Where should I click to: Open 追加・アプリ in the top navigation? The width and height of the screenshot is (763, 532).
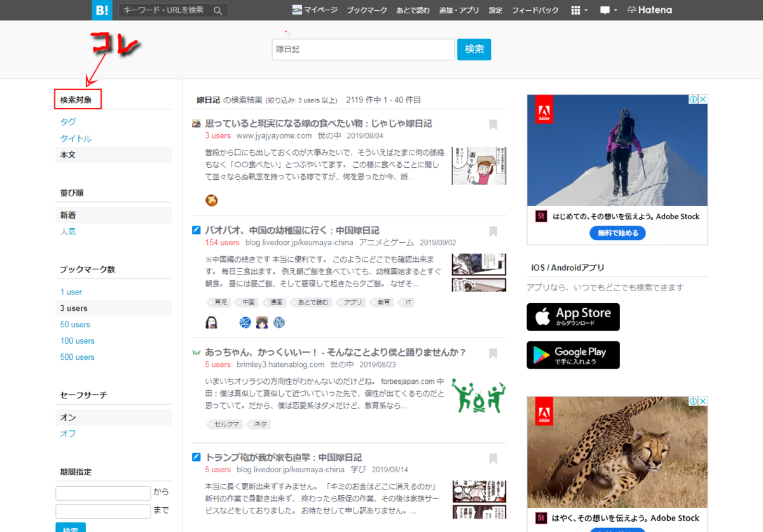459,10
